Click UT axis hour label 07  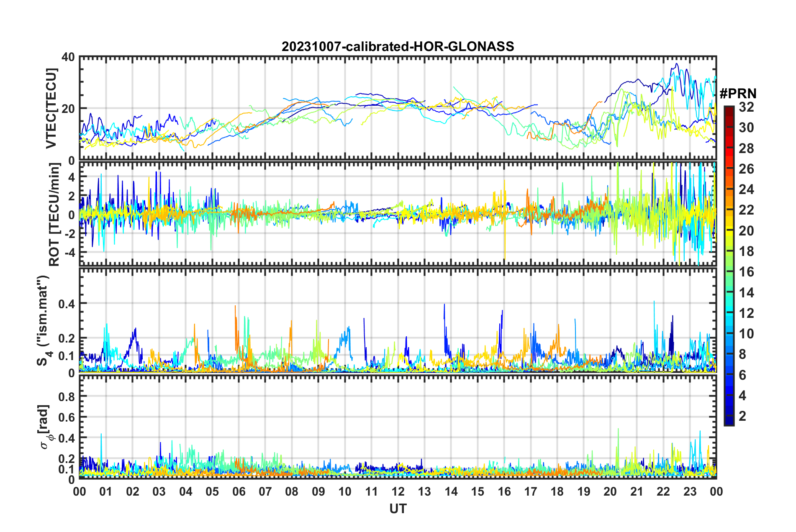[265, 491]
